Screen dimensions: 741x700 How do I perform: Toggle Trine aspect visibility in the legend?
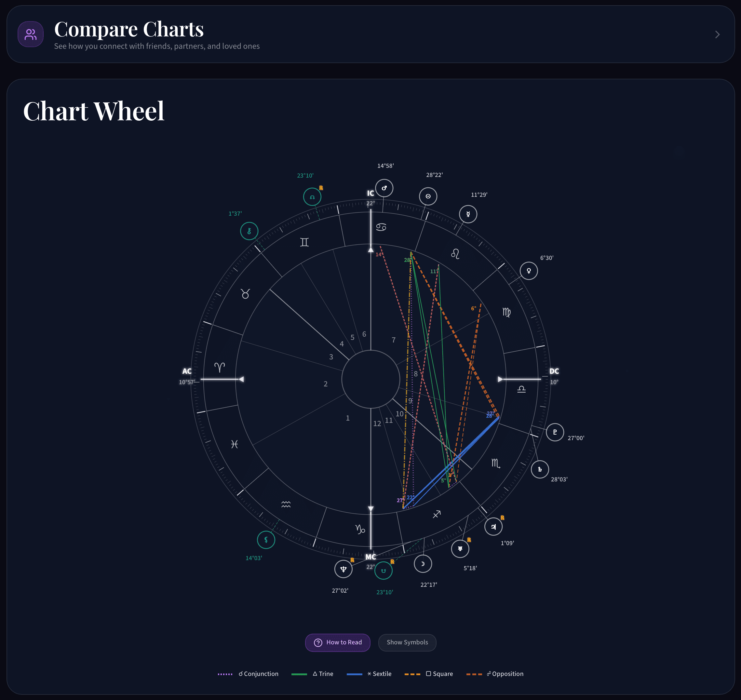click(323, 674)
